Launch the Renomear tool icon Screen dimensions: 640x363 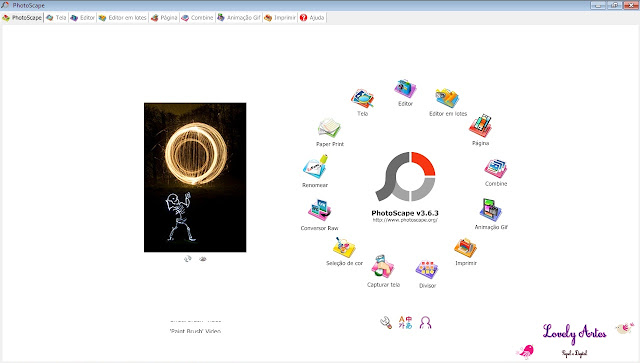point(315,167)
